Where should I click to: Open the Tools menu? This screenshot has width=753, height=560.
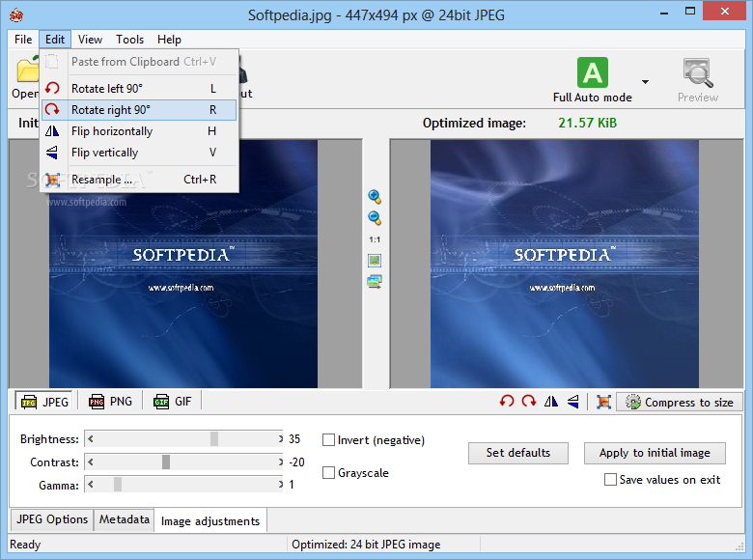[x=129, y=40]
